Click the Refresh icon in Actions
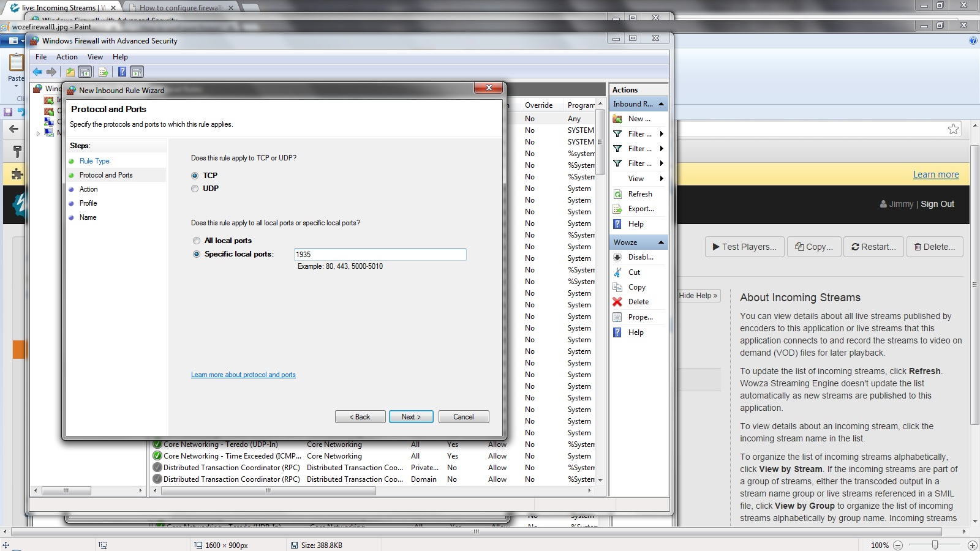 [x=617, y=194]
